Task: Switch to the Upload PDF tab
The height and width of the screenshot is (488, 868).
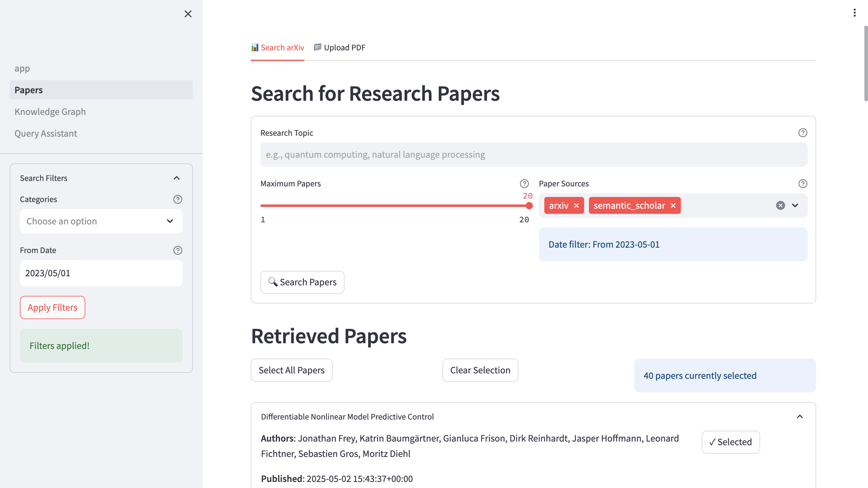Action: (x=339, y=48)
